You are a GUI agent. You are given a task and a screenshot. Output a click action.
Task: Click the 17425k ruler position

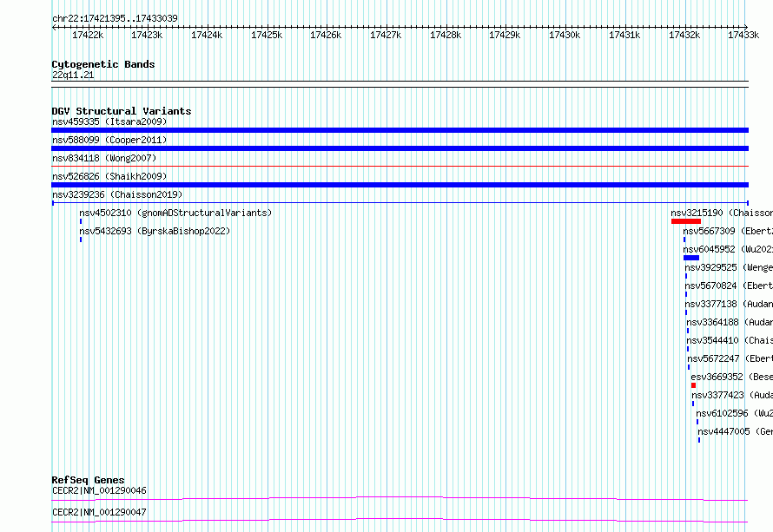pos(267,35)
